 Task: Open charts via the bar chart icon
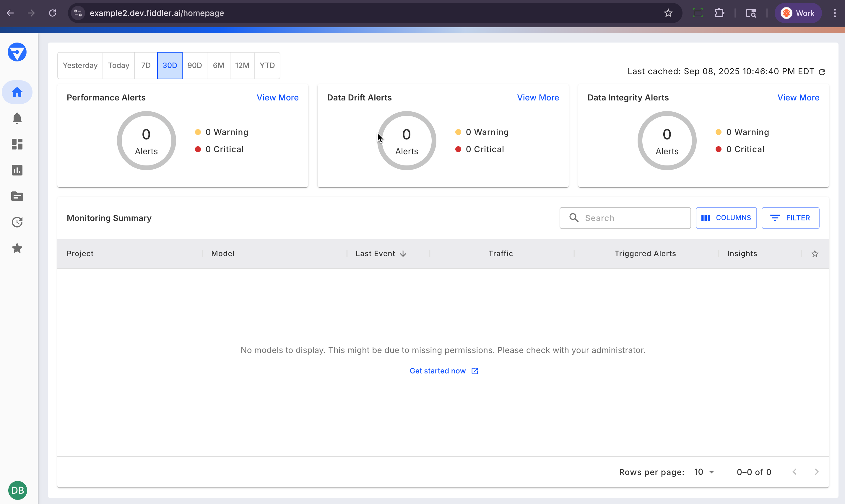coord(17,170)
